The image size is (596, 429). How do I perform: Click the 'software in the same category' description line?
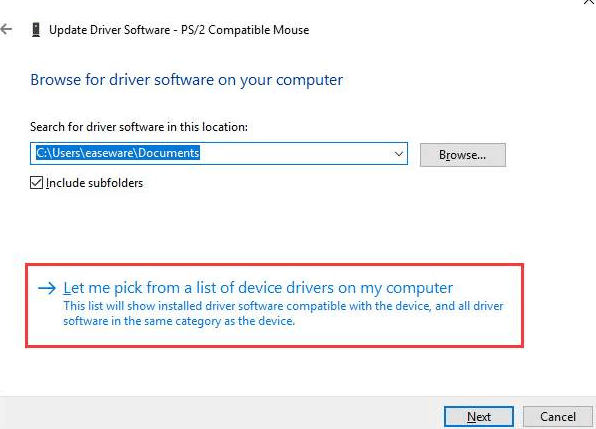[179, 321]
